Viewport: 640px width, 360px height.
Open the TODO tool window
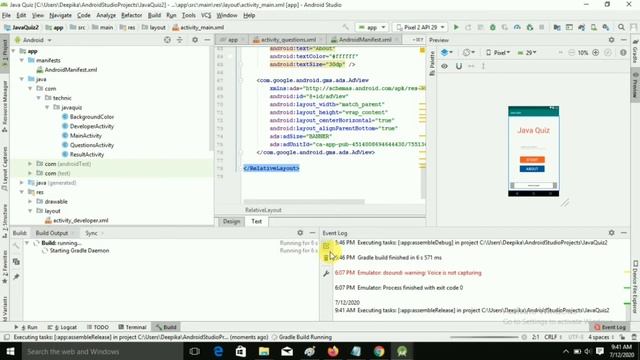98,327
